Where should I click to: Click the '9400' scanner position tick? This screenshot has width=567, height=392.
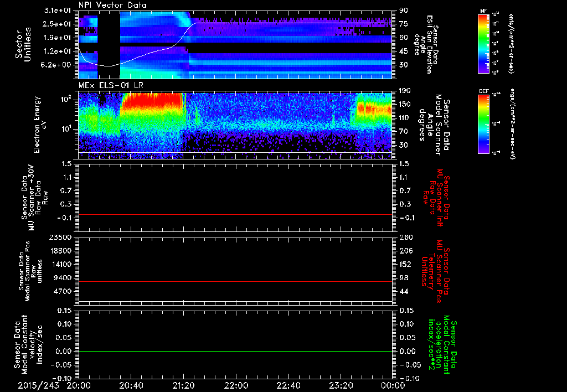[x=63, y=278]
